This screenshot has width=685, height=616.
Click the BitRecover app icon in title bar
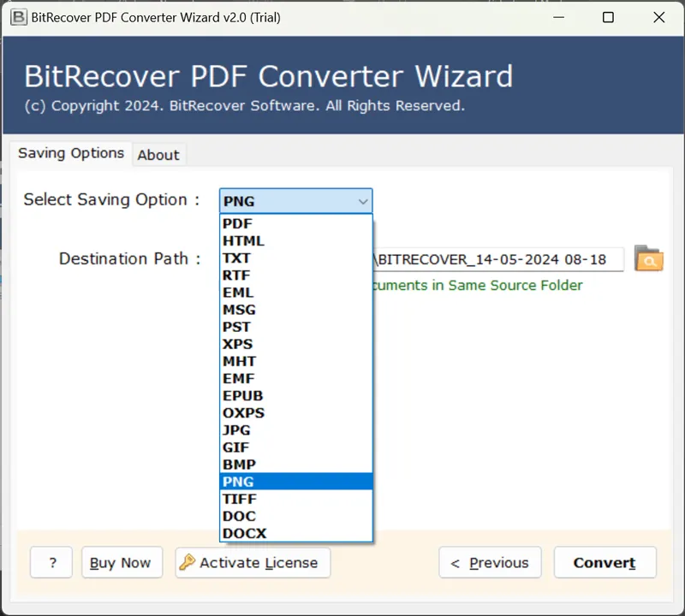pos(16,17)
